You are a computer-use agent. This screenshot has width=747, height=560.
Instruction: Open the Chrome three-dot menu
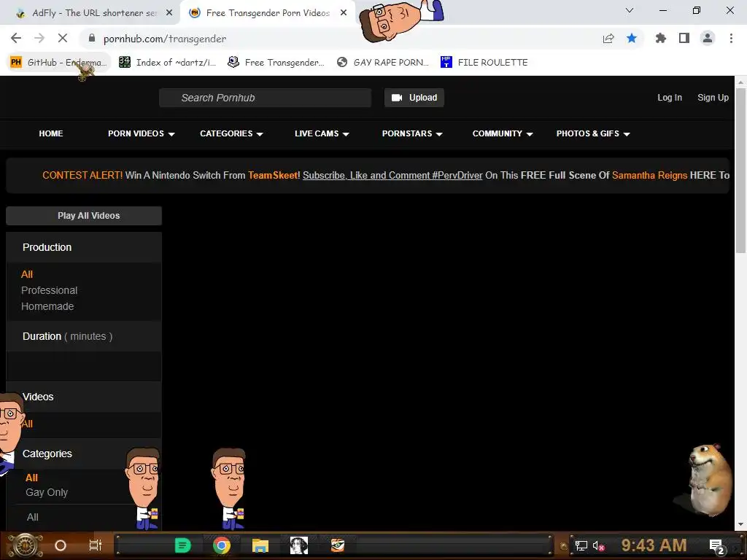click(x=731, y=38)
